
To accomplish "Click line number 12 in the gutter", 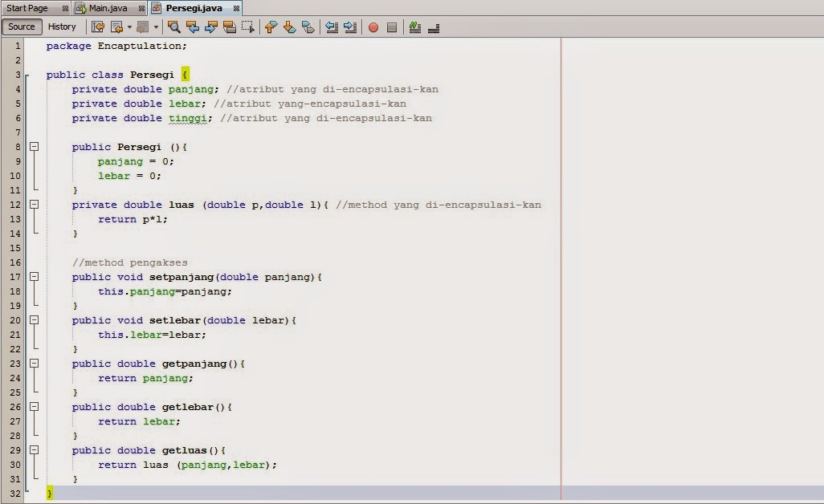I will coord(14,205).
